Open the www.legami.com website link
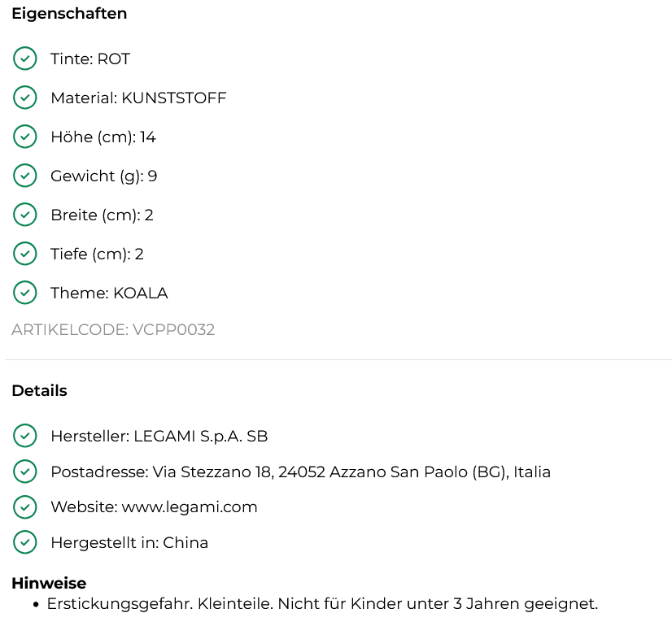 [x=190, y=507]
